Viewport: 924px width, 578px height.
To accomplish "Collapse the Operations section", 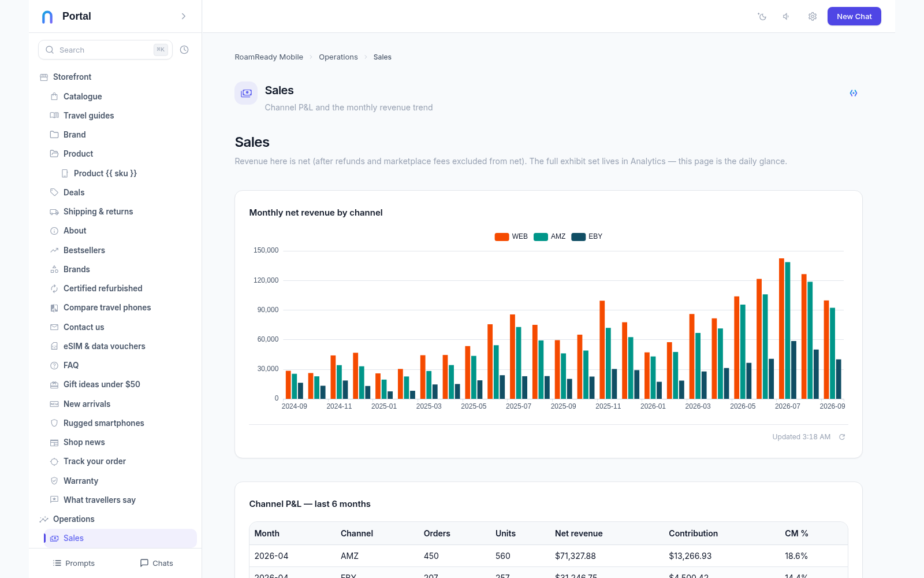I will point(73,519).
